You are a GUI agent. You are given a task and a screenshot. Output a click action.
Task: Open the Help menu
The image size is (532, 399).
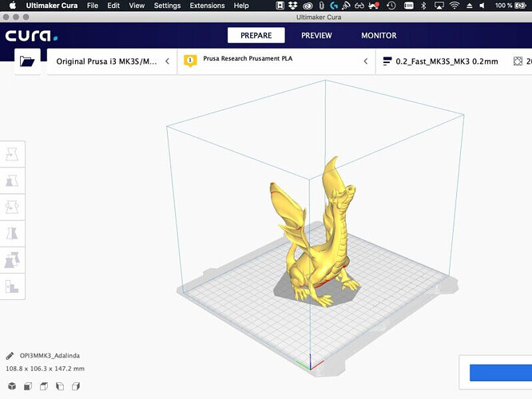pyautogui.click(x=241, y=6)
